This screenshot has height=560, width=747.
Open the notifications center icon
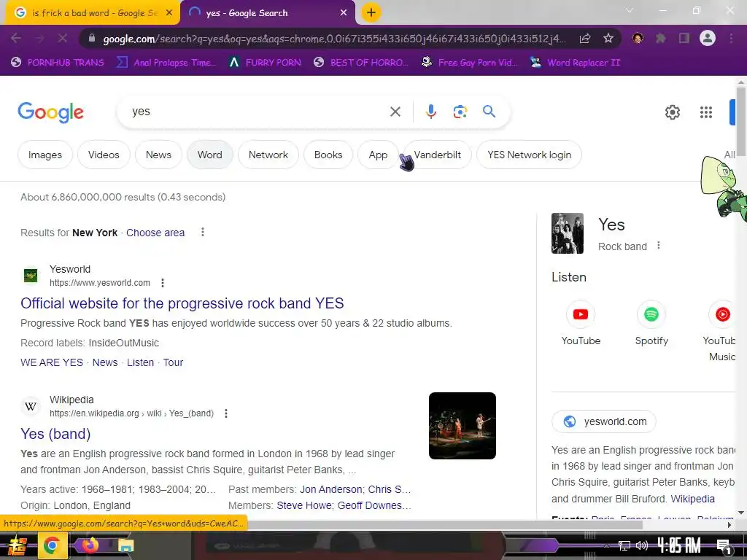tap(723, 546)
